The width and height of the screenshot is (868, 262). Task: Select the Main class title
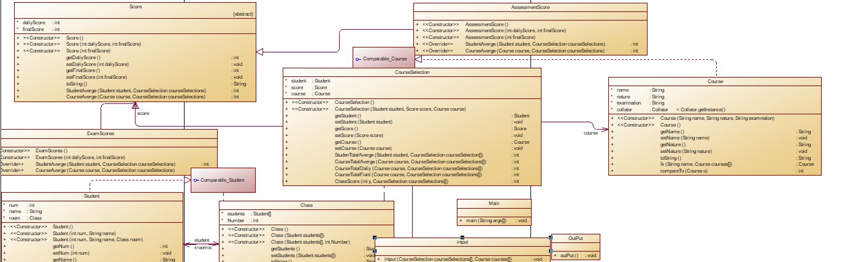pos(494,203)
